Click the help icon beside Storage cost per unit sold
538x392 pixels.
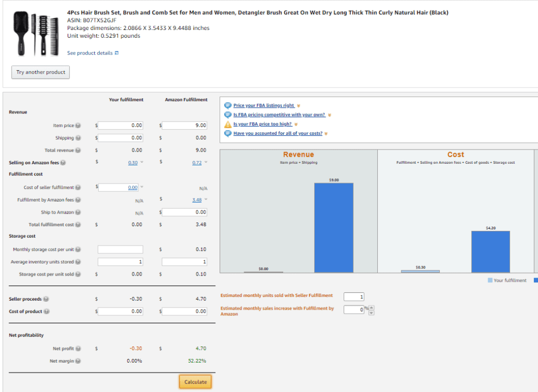click(x=78, y=274)
